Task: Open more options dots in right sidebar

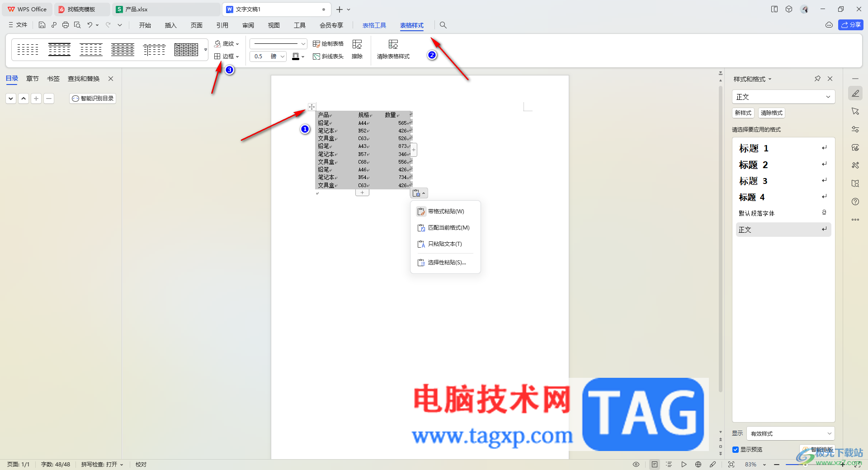Action: pyautogui.click(x=855, y=220)
